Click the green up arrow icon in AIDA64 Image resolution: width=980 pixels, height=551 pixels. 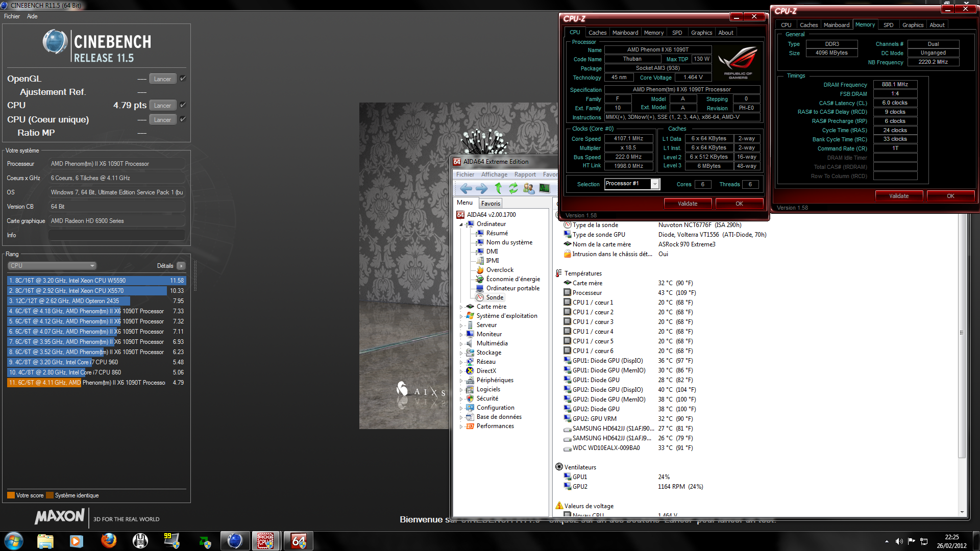pos(498,188)
